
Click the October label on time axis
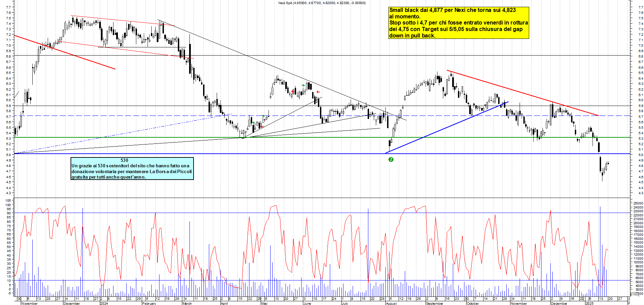pos(473,303)
